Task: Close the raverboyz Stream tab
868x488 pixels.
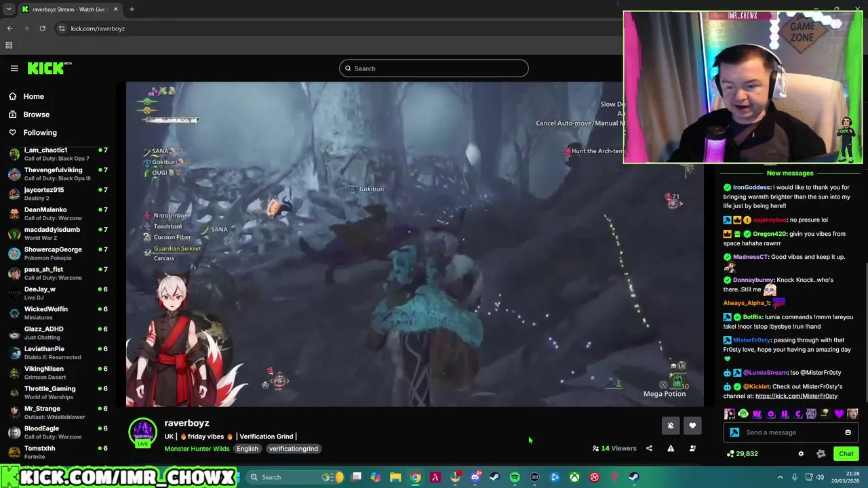Action: click(115, 9)
